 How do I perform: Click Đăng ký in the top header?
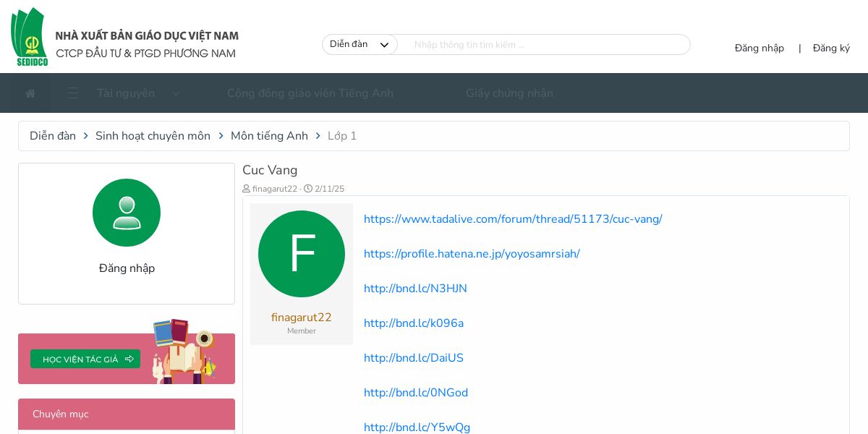[831, 48]
